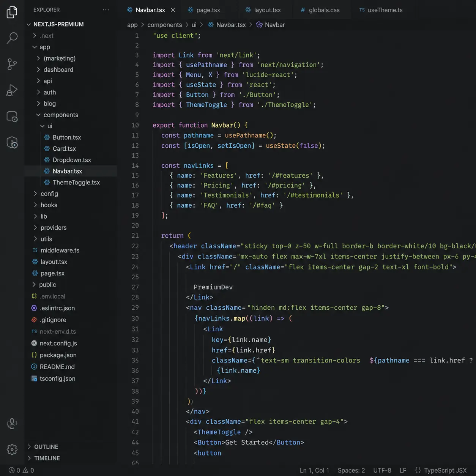Click the UTF-8 encoding indicator
This screenshot has height=476, width=476.
[x=382, y=470]
